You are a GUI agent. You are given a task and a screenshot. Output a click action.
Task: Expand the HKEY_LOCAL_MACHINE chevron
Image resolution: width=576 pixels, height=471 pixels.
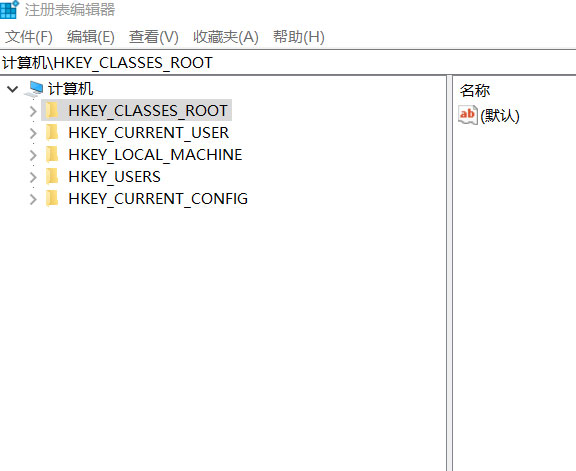click(x=33, y=155)
